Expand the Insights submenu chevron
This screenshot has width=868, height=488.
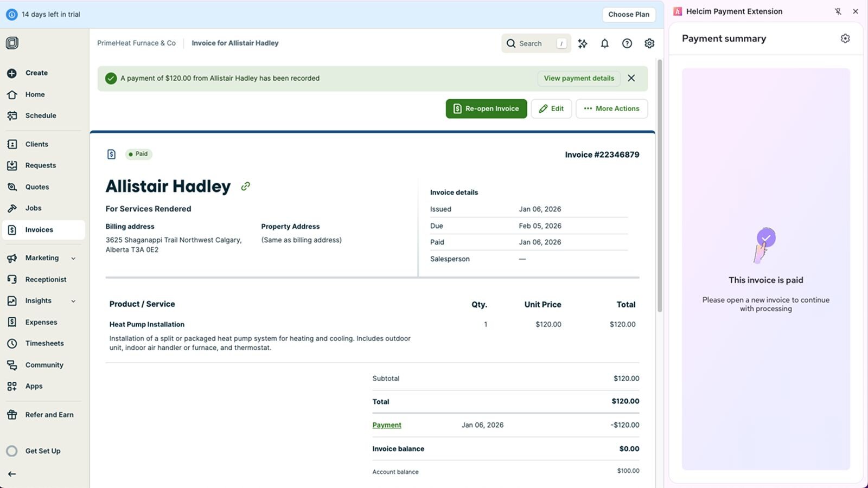pos(73,301)
